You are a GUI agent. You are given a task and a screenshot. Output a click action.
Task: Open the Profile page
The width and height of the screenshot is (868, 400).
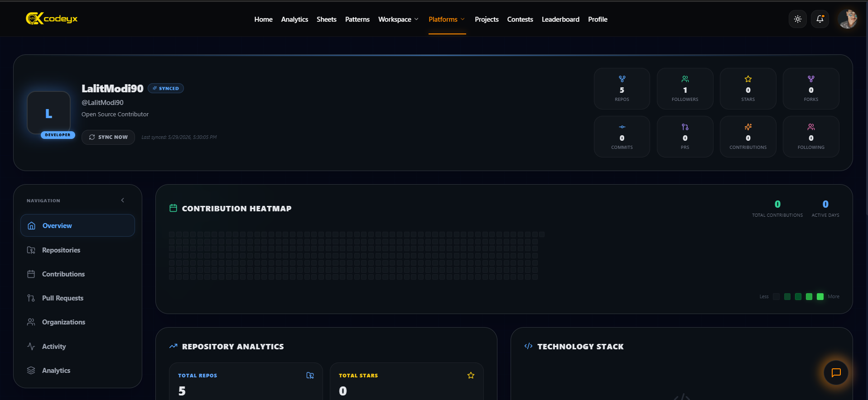(x=598, y=19)
